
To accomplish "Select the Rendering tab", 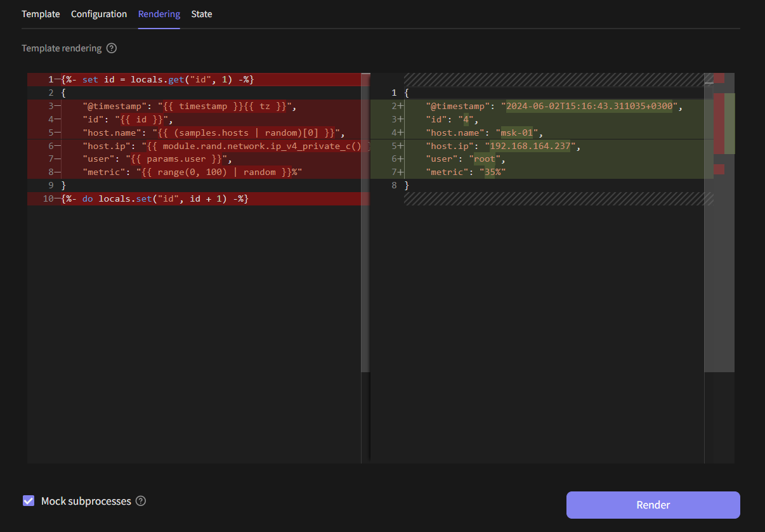I will (159, 14).
